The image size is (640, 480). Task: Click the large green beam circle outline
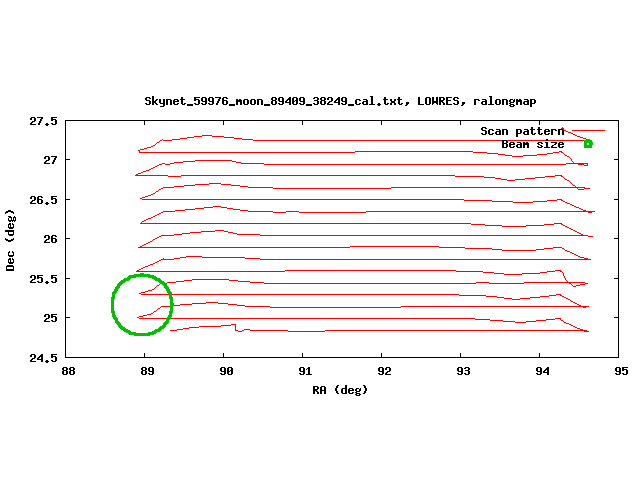(142, 304)
